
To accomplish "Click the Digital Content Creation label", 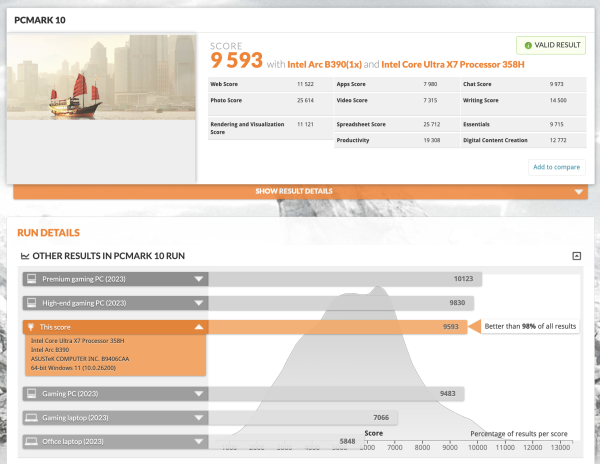I will coord(495,140).
